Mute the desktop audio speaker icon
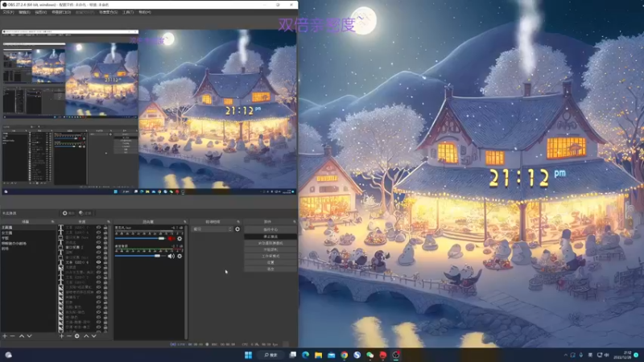644x362 pixels. [171, 256]
